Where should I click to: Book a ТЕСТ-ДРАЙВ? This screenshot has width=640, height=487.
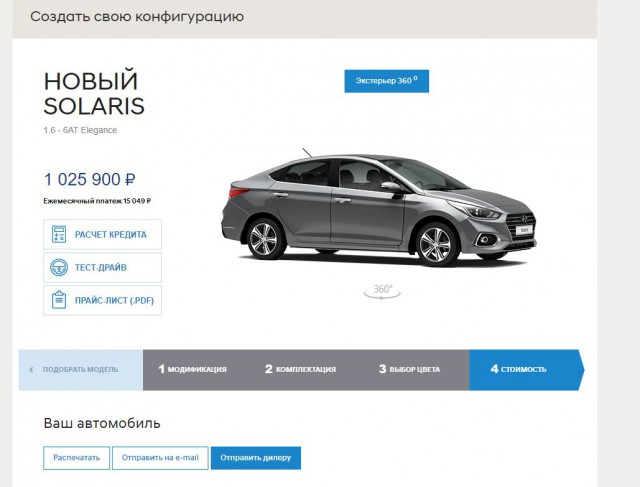102,267
